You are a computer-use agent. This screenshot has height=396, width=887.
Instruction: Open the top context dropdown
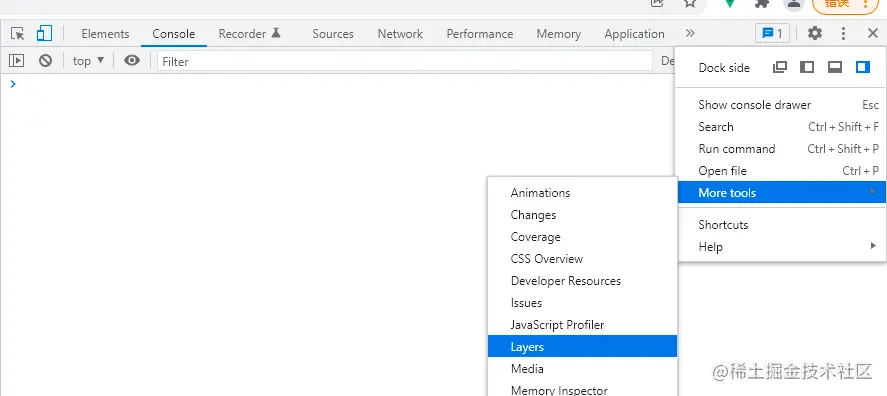88,61
